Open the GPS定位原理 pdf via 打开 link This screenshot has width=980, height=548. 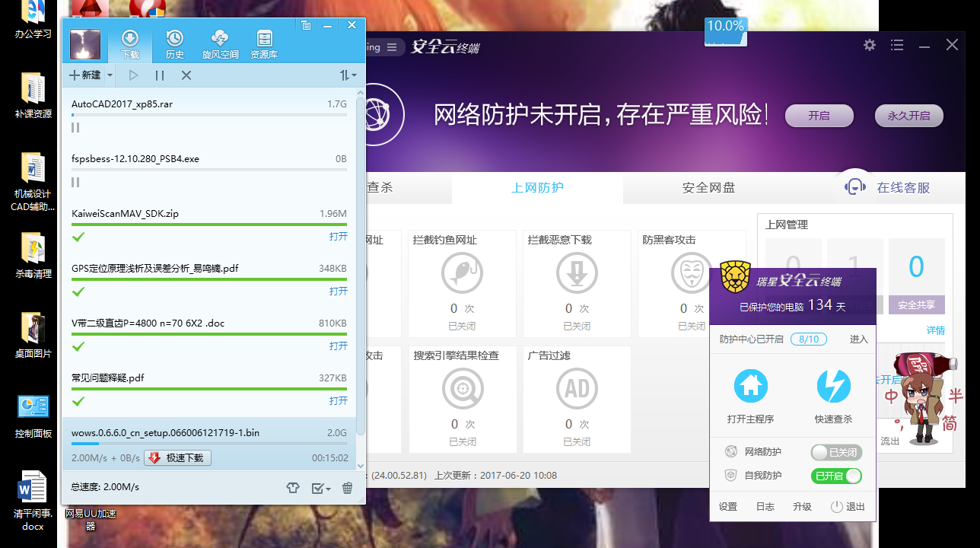(x=339, y=292)
